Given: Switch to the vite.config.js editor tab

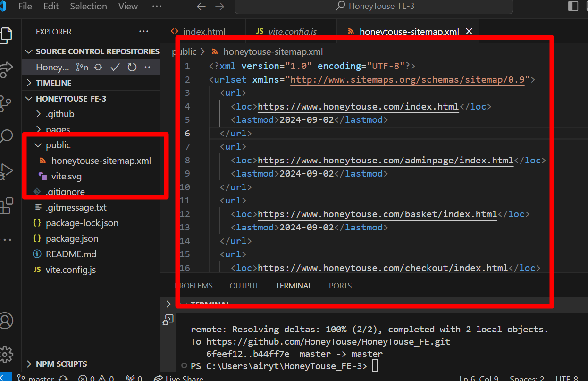Looking at the screenshot, I should click(291, 32).
